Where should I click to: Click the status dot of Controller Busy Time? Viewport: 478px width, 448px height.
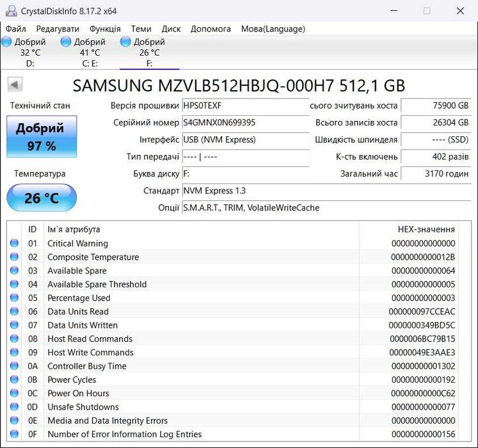14,365
